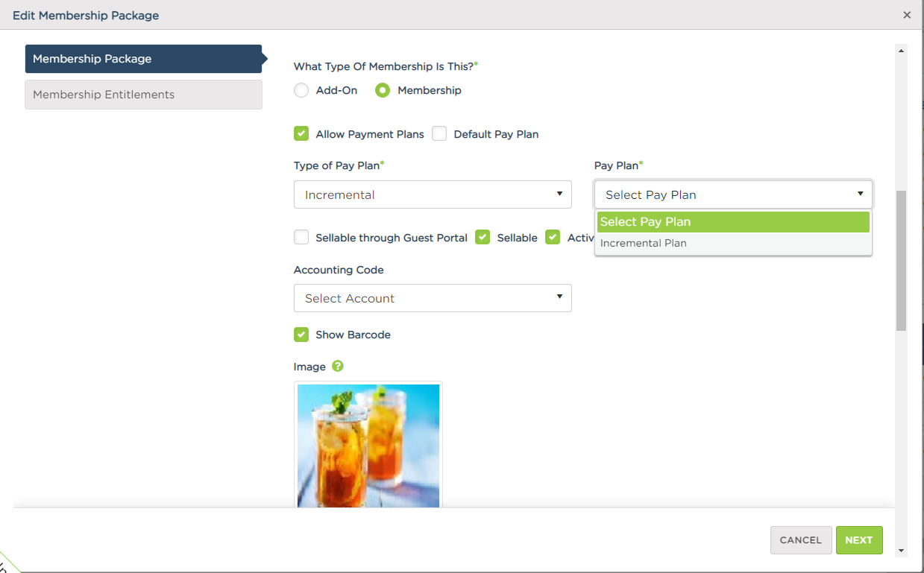The width and height of the screenshot is (924, 573).
Task: Uncheck Allow Payment Plans checkbox
Action: [301, 134]
